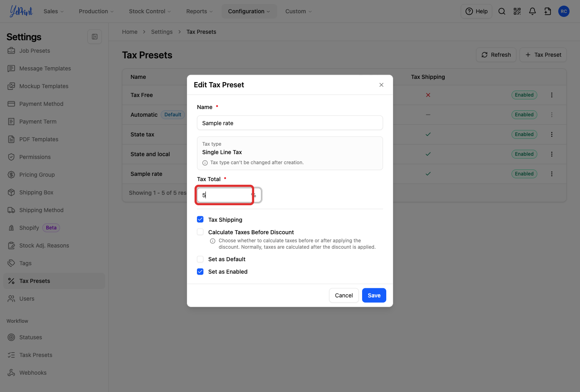Expand the Configuration menu dropdown
Screen dimensions: 580x392
tap(249, 11)
